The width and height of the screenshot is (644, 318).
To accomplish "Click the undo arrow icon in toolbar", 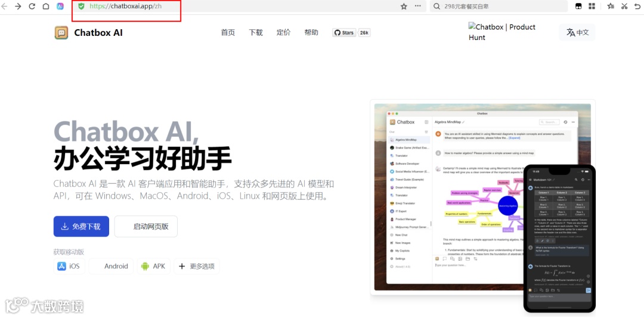I will (637, 6).
